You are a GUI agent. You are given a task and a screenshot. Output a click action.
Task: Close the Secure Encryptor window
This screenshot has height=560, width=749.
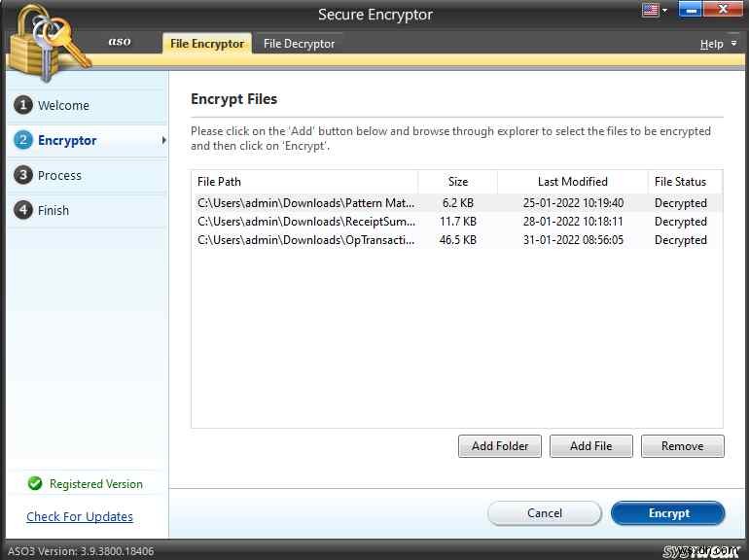(x=723, y=10)
